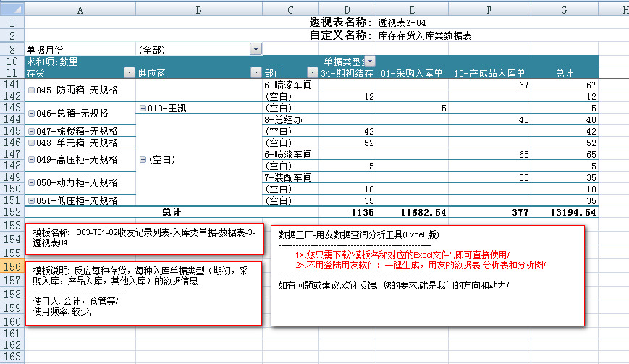The image size is (629, 364).
Task: Select the 模板说明 text box
Action: point(143,293)
